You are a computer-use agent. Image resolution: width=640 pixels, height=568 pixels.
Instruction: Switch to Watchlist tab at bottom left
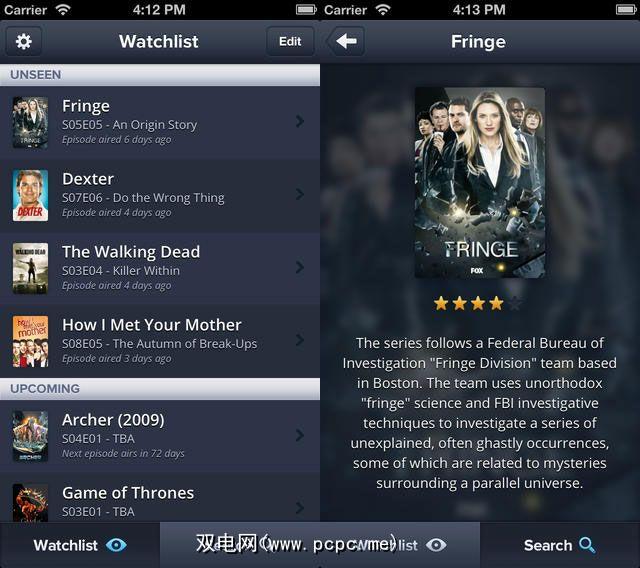point(80,545)
